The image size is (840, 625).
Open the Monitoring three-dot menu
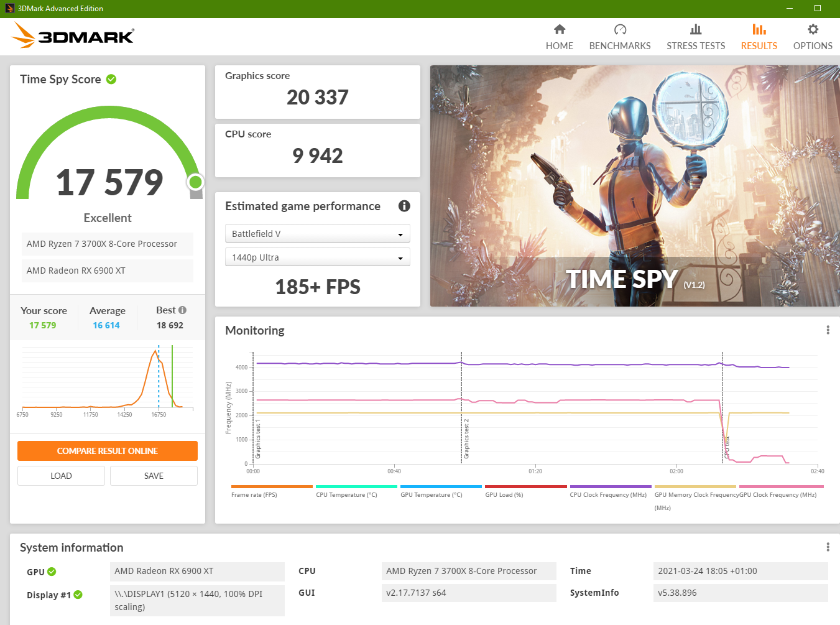828,330
